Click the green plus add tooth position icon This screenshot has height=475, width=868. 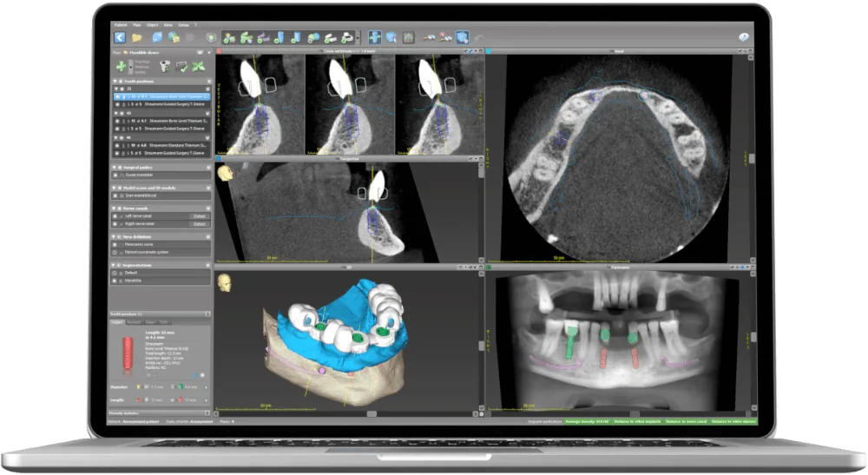[x=121, y=67]
